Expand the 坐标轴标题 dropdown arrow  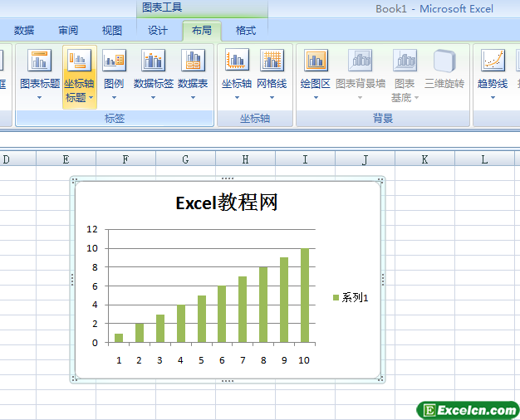pyautogui.click(x=91, y=97)
